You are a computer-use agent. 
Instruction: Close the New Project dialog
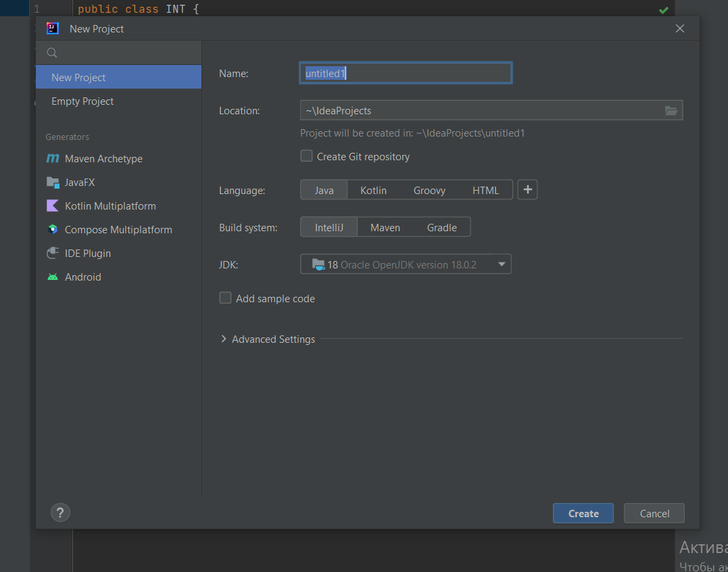680,29
